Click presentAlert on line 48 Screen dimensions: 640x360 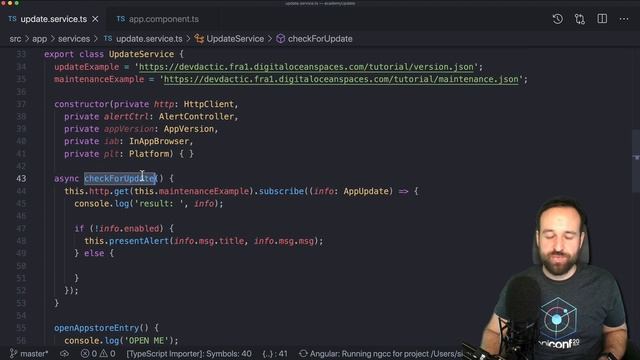pyautogui.click(x=139, y=241)
